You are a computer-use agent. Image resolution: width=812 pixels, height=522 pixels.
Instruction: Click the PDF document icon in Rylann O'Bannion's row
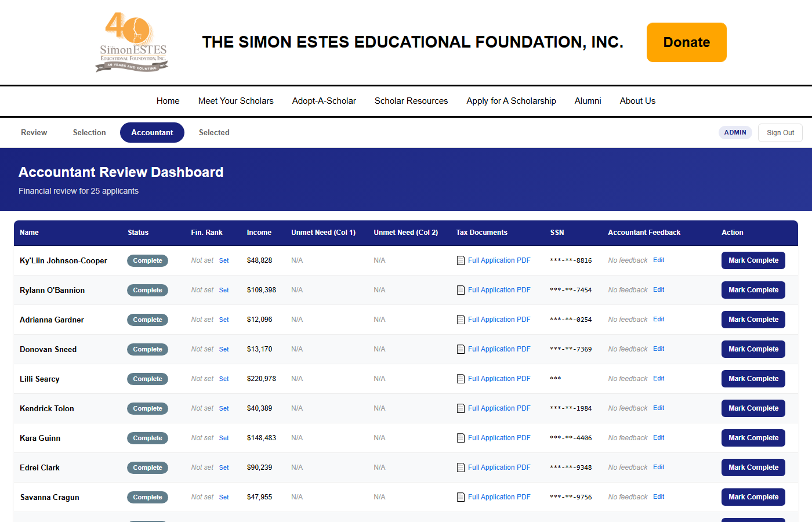461,290
